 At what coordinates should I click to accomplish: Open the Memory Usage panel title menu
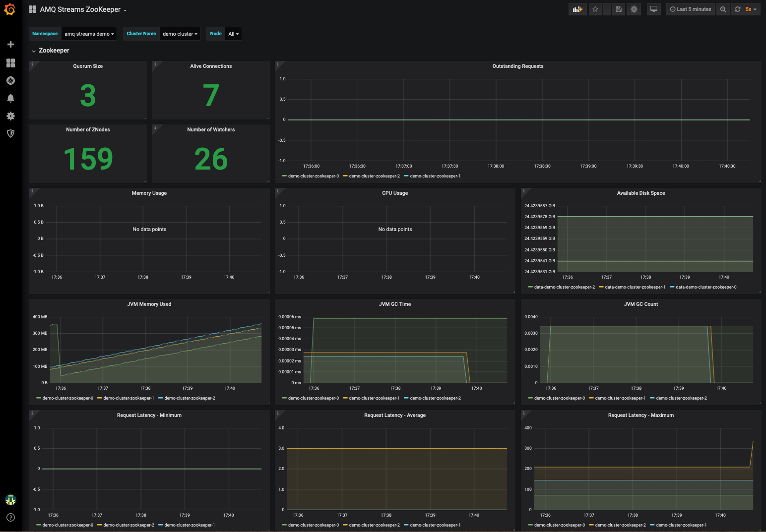[x=149, y=193]
